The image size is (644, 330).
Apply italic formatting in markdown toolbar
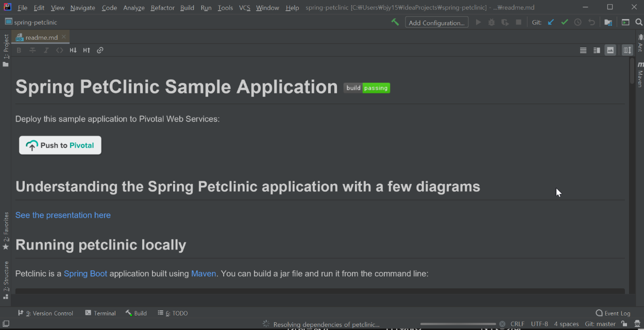pos(46,50)
